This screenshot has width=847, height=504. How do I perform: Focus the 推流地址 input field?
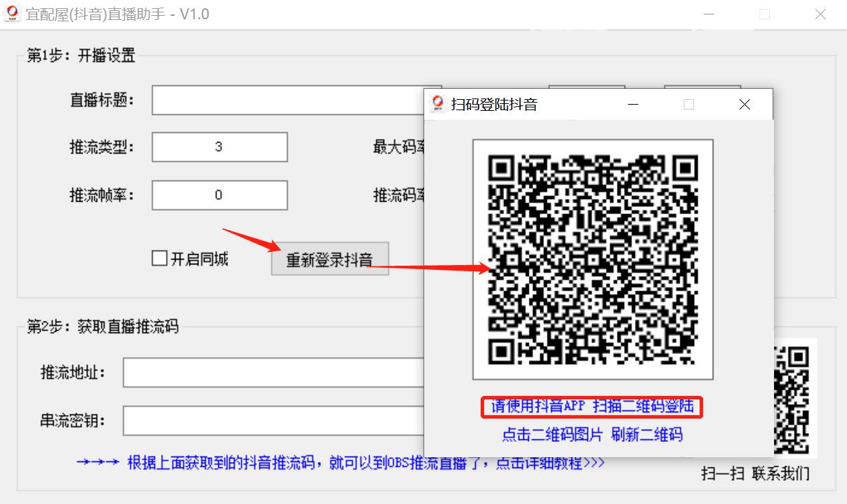(x=274, y=372)
